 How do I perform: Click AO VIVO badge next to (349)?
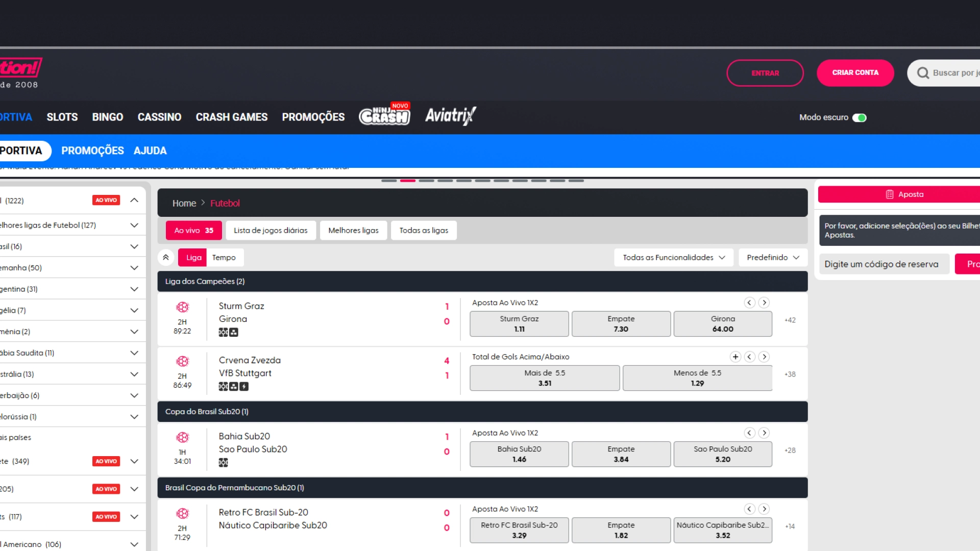coord(106,461)
